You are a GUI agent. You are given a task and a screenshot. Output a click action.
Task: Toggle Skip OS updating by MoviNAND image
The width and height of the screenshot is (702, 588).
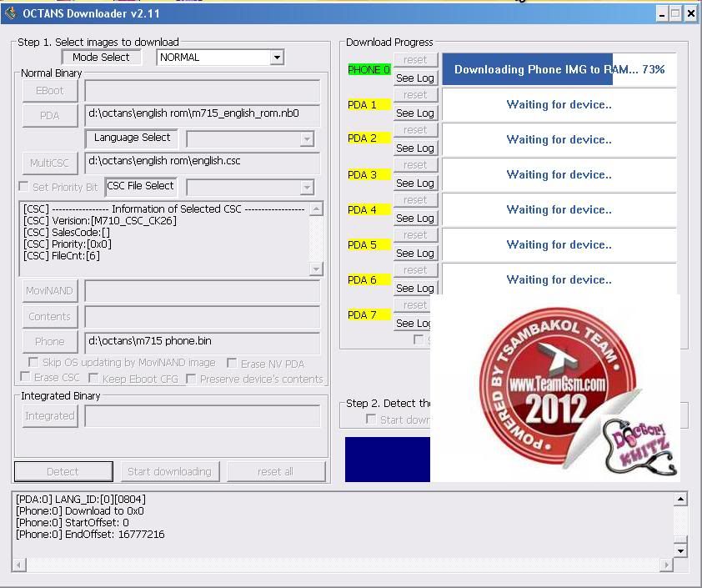[x=33, y=362]
